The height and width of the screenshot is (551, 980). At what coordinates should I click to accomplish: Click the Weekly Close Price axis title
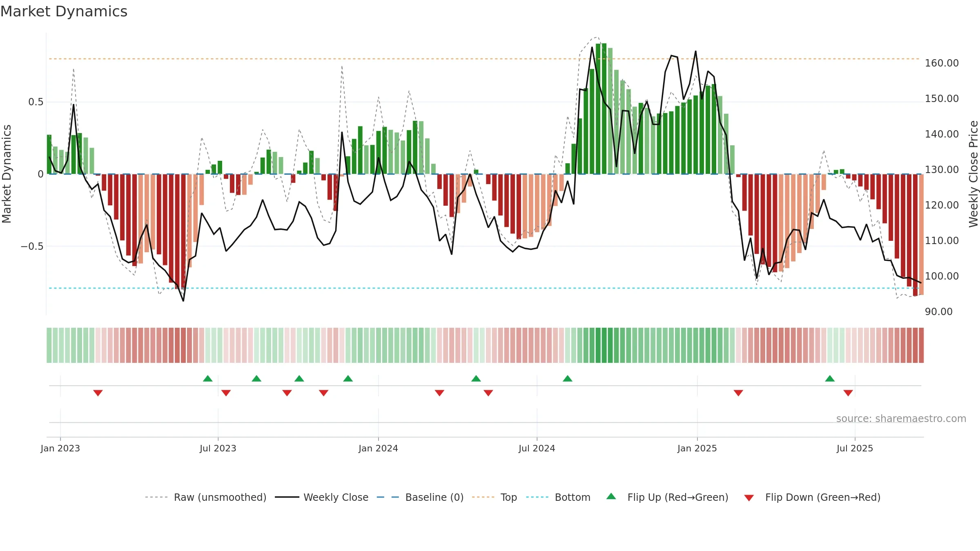point(973,174)
